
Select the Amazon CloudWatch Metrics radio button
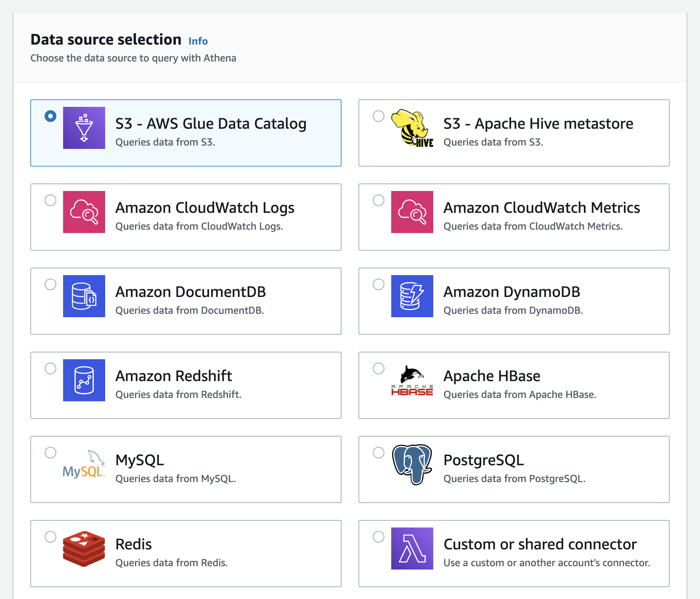click(379, 200)
